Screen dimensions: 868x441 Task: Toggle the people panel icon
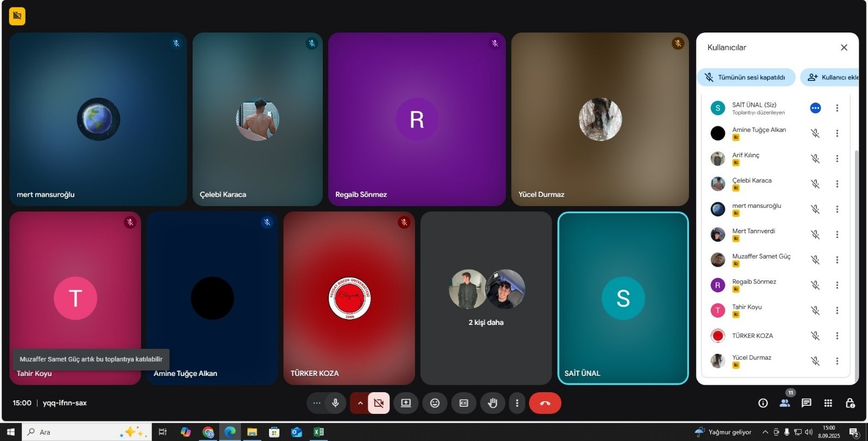click(785, 403)
